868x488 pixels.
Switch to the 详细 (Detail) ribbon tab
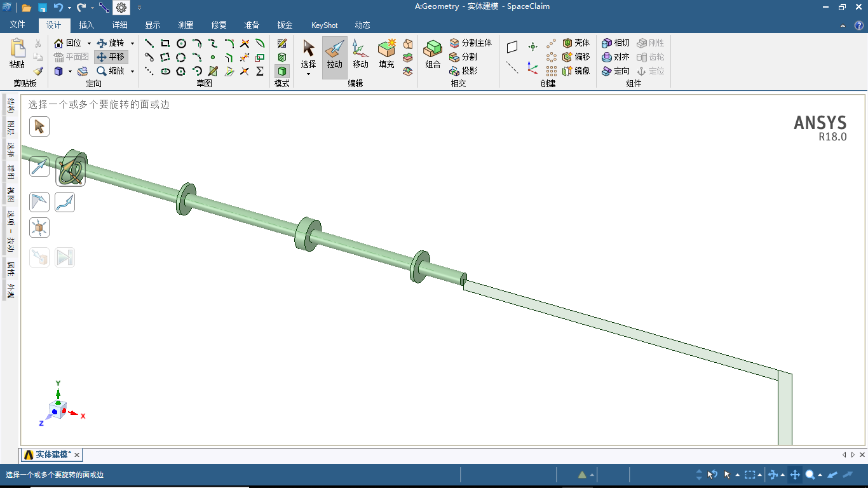click(x=119, y=25)
